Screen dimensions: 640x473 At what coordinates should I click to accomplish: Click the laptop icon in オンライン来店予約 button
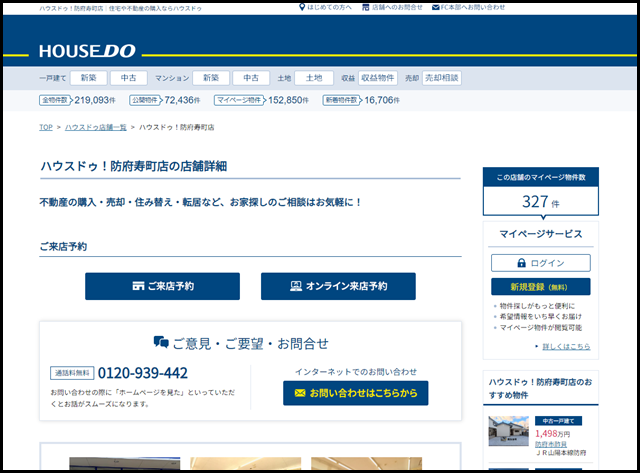296,286
